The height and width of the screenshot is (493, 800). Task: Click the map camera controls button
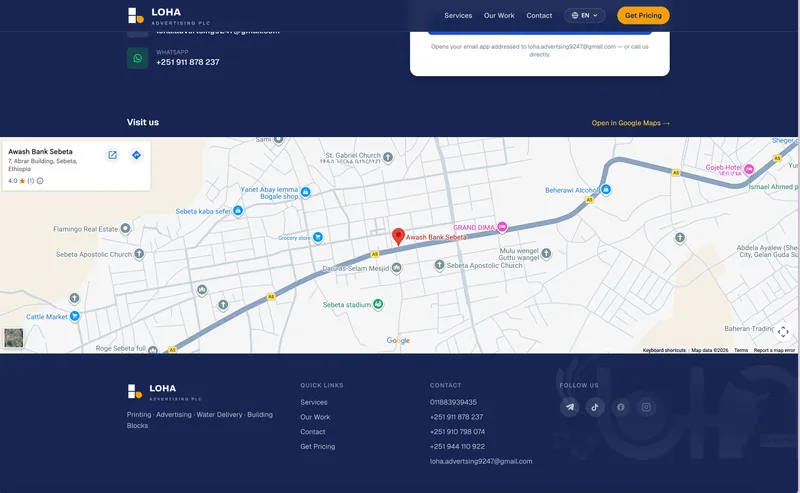click(783, 332)
